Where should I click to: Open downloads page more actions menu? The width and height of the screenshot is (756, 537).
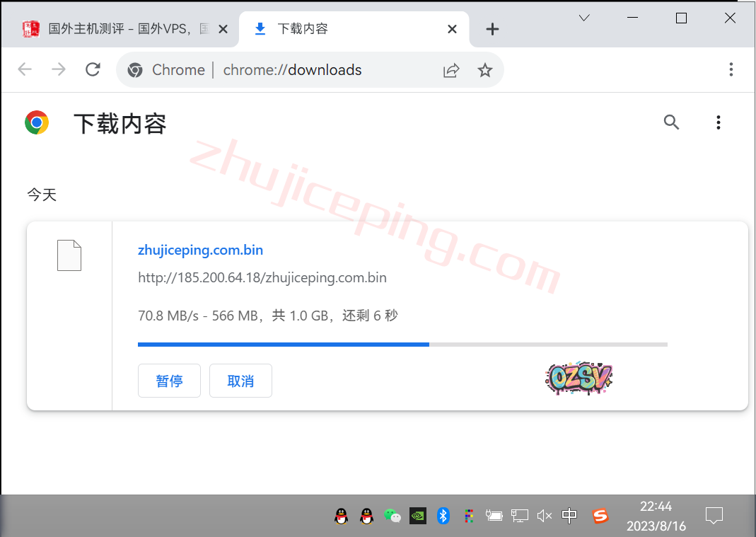click(x=718, y=122)
